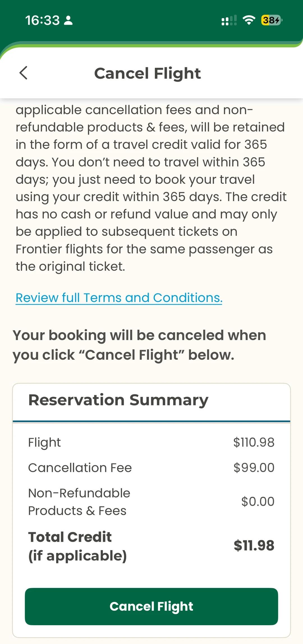The width and height of the screenshot is (303, 644).
Task: Tap the $0.00 non-refundable amount
Action: pos(258,502)
